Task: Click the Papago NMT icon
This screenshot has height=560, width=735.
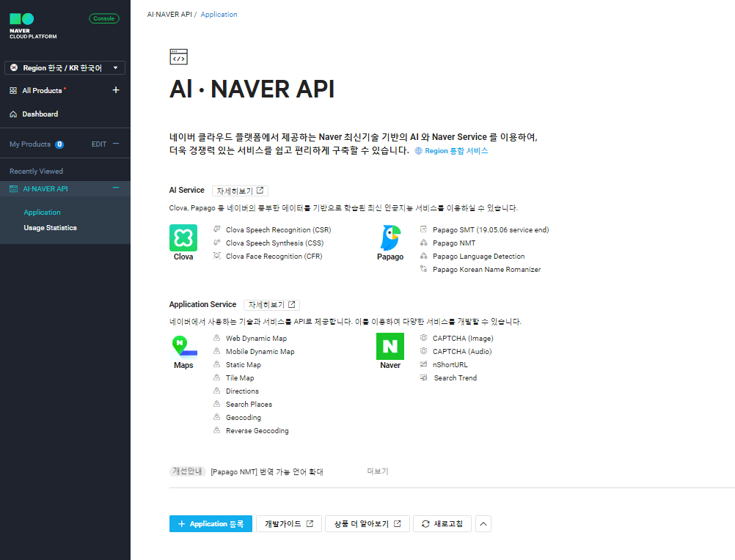Action: (x=423, y=242)
